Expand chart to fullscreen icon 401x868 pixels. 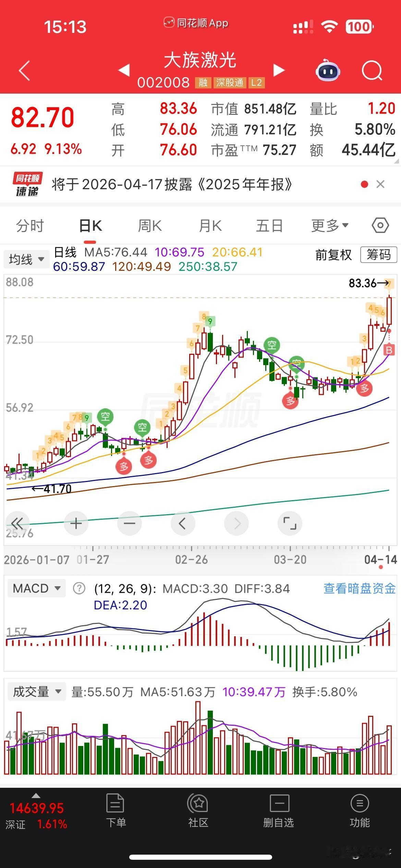[x=290, y=523]
